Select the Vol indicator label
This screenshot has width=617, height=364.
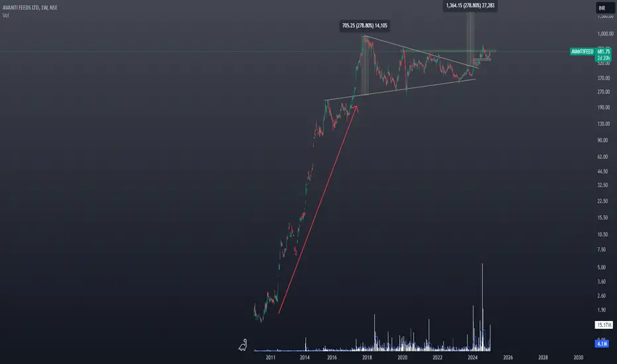(x=5, y=15)
